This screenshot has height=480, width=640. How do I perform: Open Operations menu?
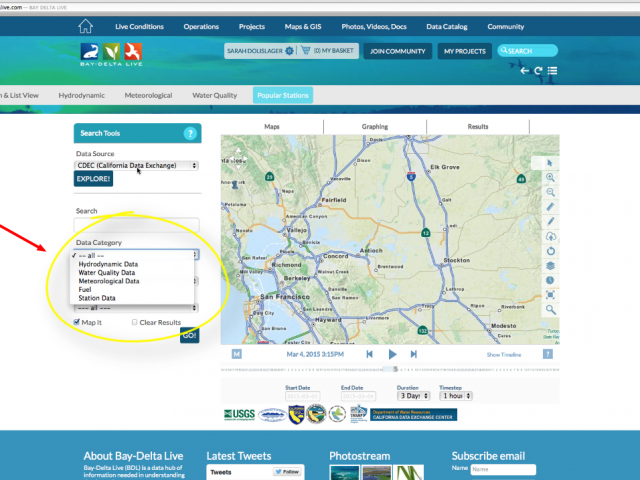point(201,27)
